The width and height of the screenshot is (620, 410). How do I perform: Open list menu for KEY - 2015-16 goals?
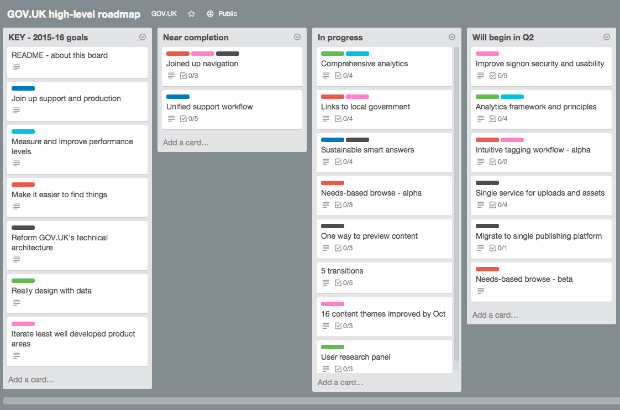coord(143,37)
